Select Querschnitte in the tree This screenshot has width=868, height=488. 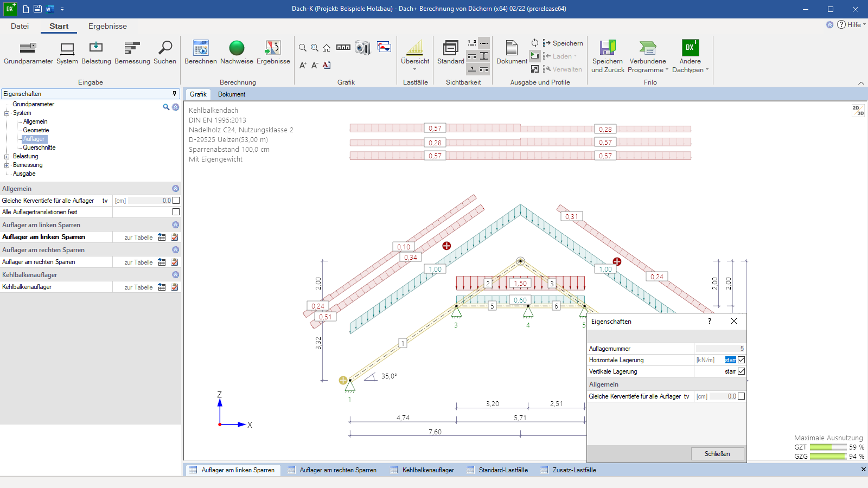[39, 147]
